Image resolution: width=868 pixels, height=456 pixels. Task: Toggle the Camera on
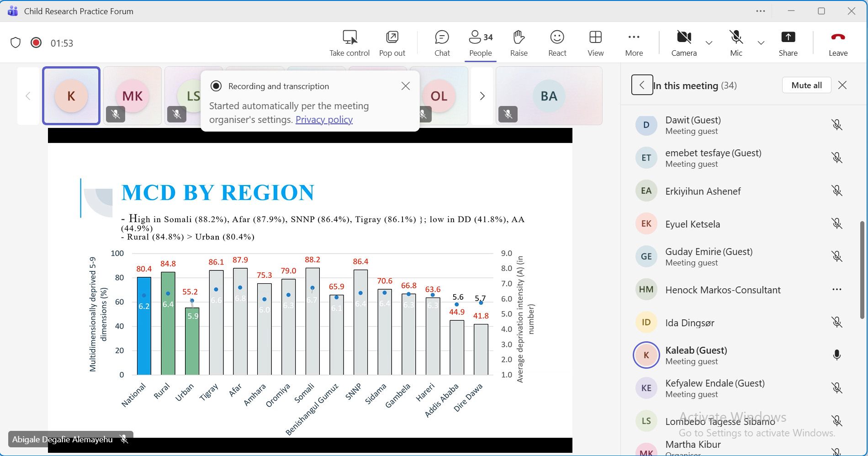[684, 43]
